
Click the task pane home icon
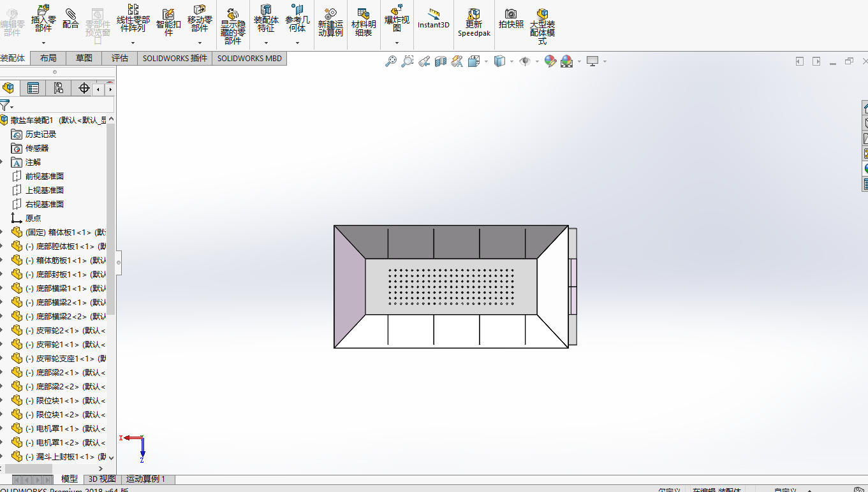(864, 107)
